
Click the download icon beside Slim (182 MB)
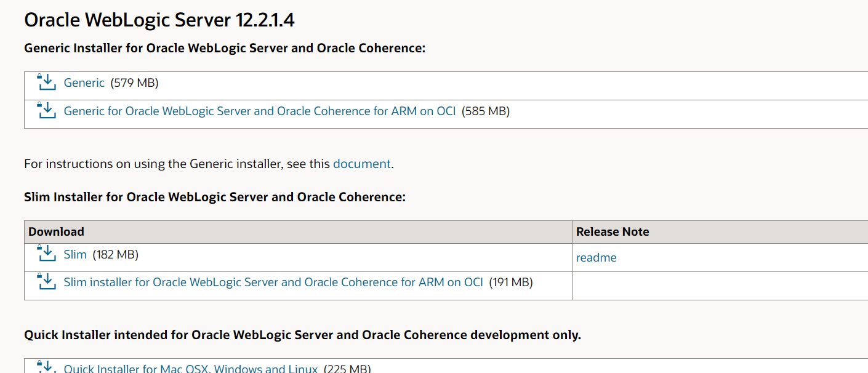click(x=47, y=253)
